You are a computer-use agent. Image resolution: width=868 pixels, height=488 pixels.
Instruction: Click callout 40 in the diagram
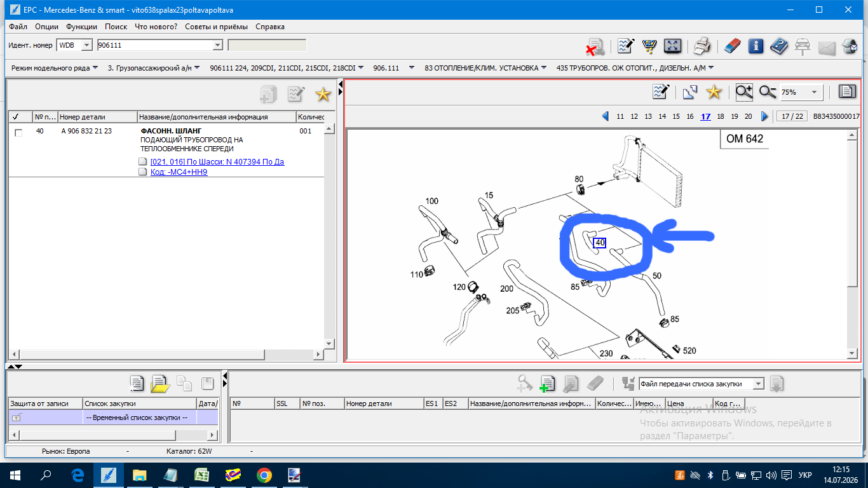point(600,242)
